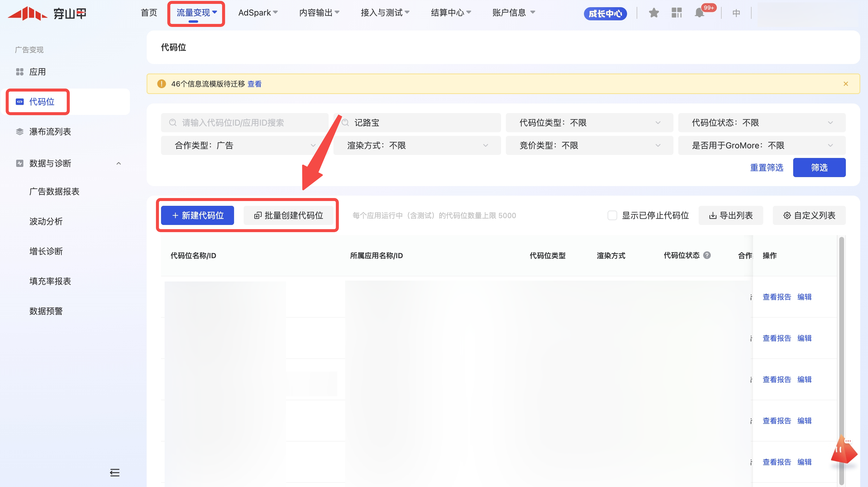Image resolution: width=868 pixels, height=487 pixels.
Task: Click the help icon beside 代码位状态
Action: [707, 255]
